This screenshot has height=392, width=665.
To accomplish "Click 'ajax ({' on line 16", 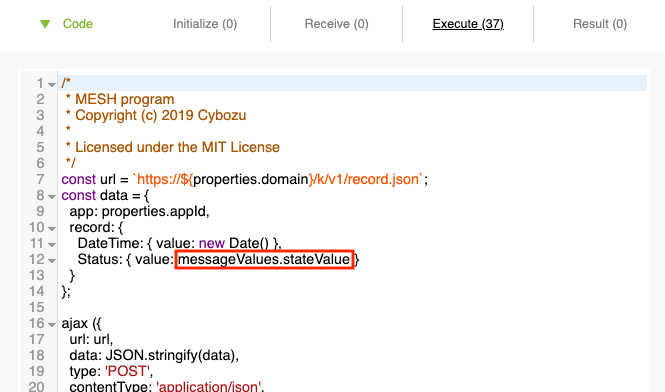I will [x=81, y=323].
